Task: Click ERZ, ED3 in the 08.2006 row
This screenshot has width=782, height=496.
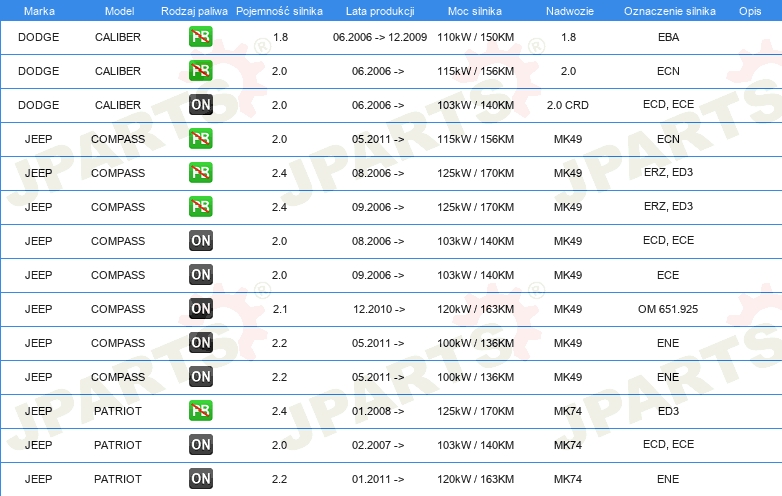Action: coord(668,172)
